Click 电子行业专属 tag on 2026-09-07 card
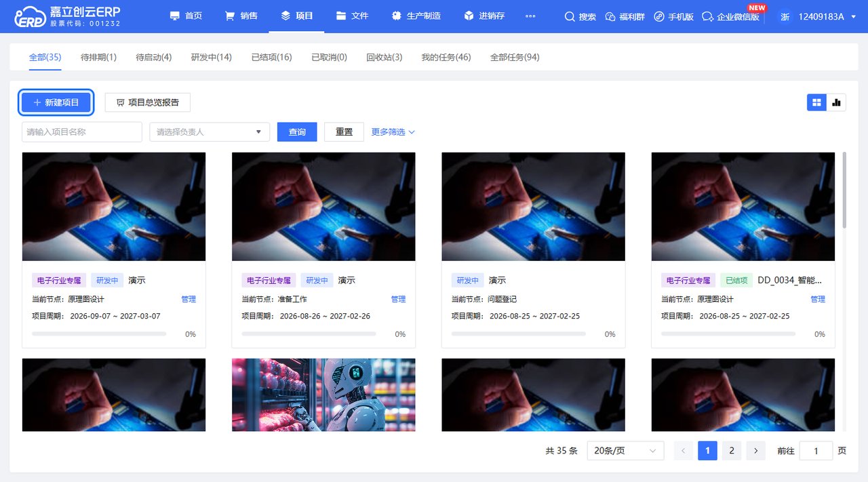Image resolution: width=868 pixels, height=482 pixels. click(59, 281)
